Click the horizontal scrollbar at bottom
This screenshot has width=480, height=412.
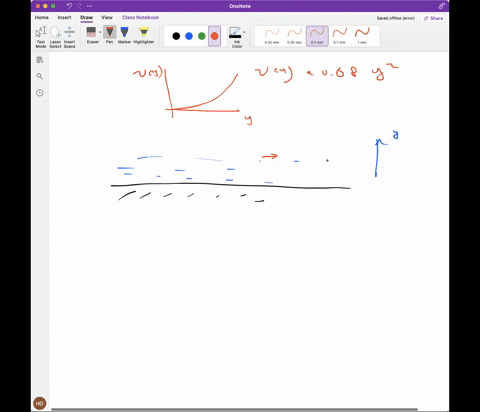[x=234, y=409]
